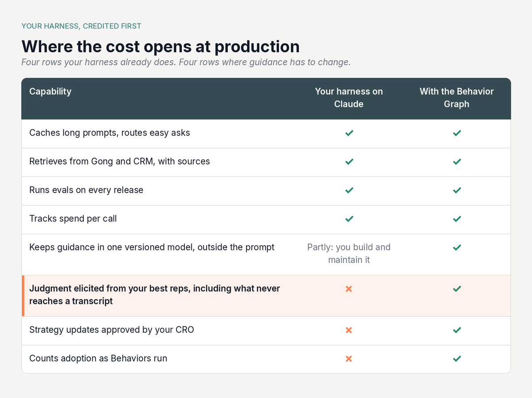Select the green checkmark in "Counts adoption" row
This screenshot has width=532, height=398.
click(x=457, y=359)
